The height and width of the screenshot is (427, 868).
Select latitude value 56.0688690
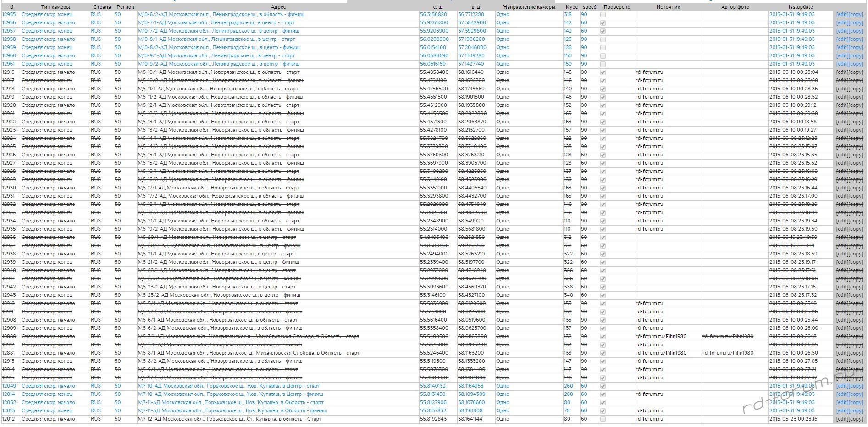[433, 56]
